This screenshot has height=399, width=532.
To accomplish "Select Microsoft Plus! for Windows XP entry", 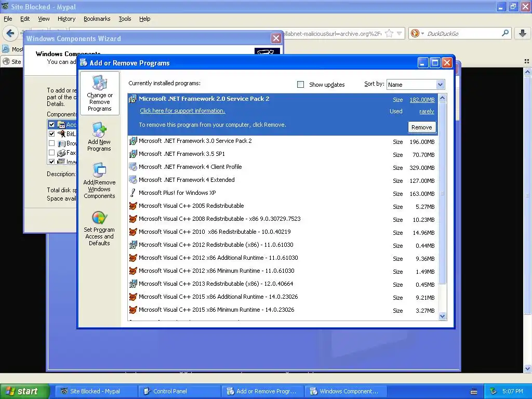I will click(x=283, y=193).
